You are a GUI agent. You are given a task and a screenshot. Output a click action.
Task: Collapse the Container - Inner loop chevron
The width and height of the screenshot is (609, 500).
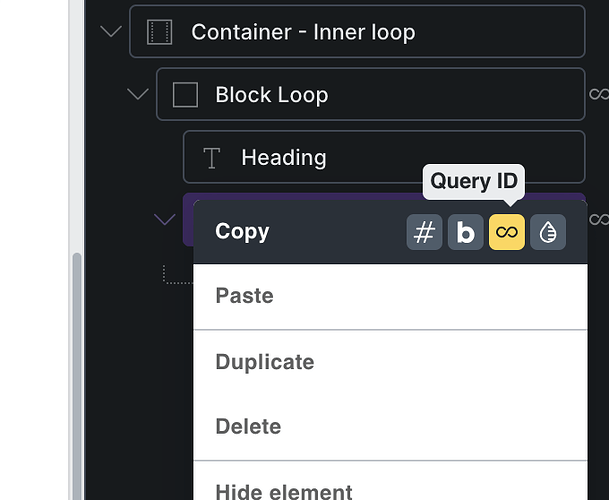[x=111, y=32]
